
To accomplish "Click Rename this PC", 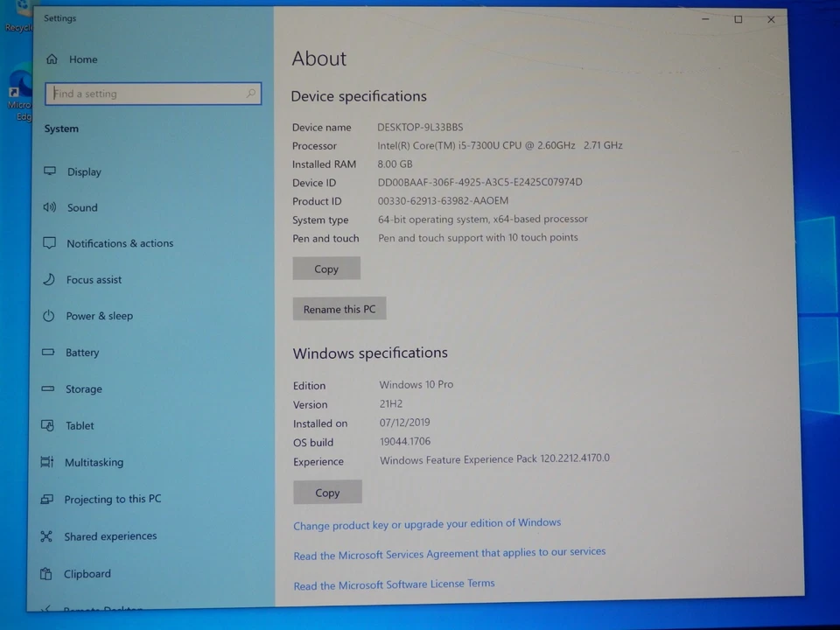I will point(339,309).
